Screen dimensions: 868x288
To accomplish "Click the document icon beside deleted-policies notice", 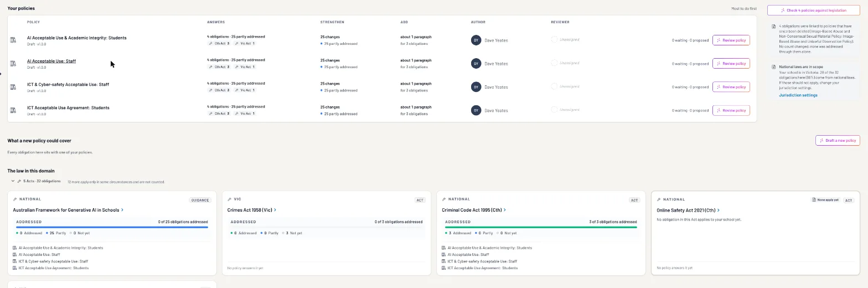I will click(x=774, y=26).
